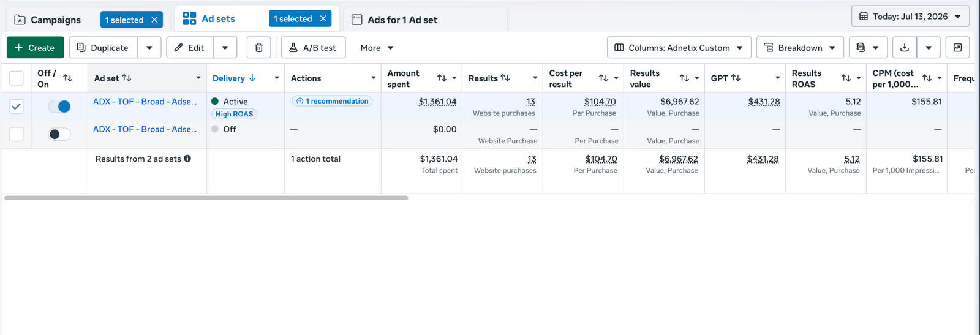The height and width of the screenshot is (335, 980).
Task: Sort by Amount spent arrows
Action: [x=442, y=78]
